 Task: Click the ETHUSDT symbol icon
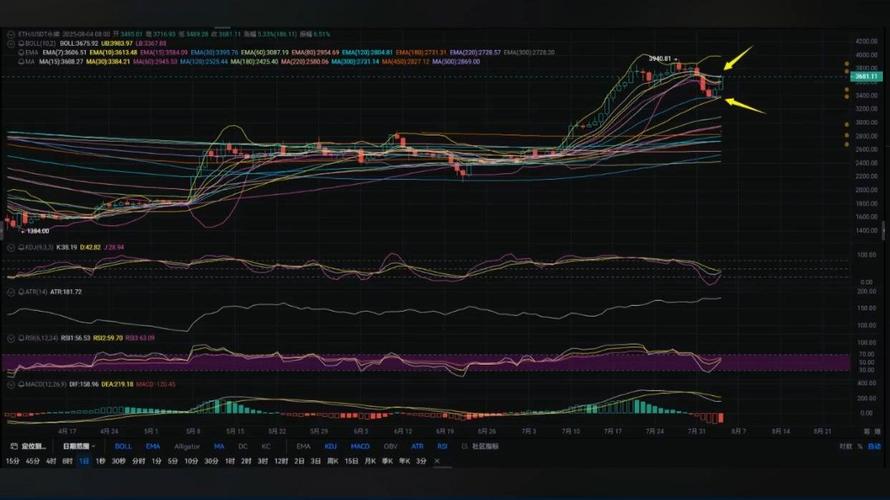11,34
